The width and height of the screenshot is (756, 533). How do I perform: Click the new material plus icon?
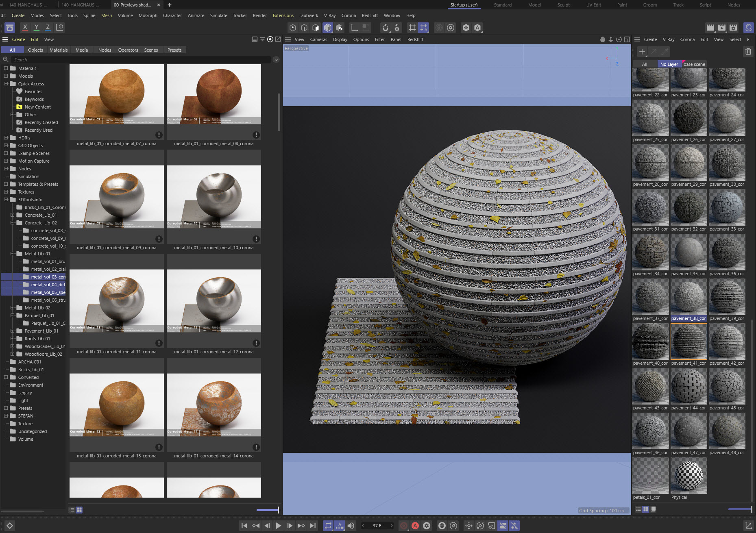(x=642, y=52)
